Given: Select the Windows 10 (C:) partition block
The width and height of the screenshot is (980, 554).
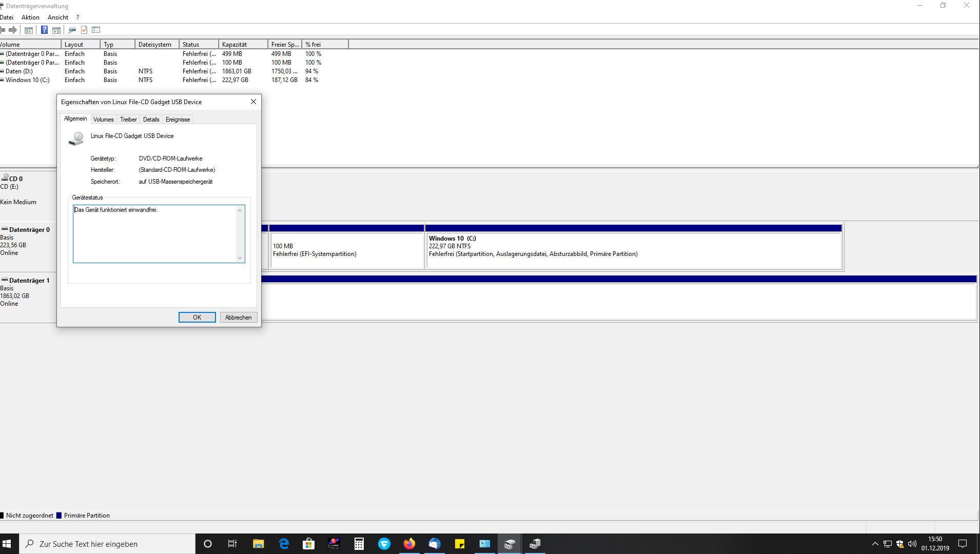Looking at the screenshot, I should click(634, 246).
